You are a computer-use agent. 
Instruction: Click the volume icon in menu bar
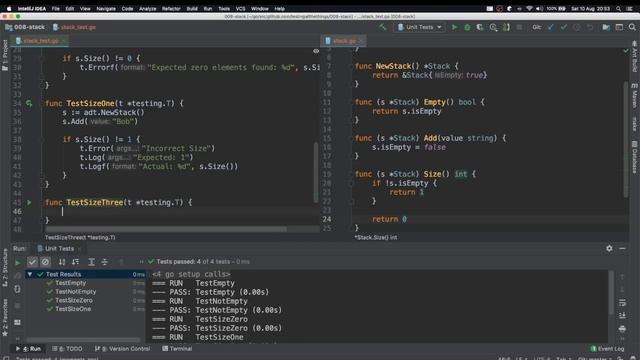540,9
